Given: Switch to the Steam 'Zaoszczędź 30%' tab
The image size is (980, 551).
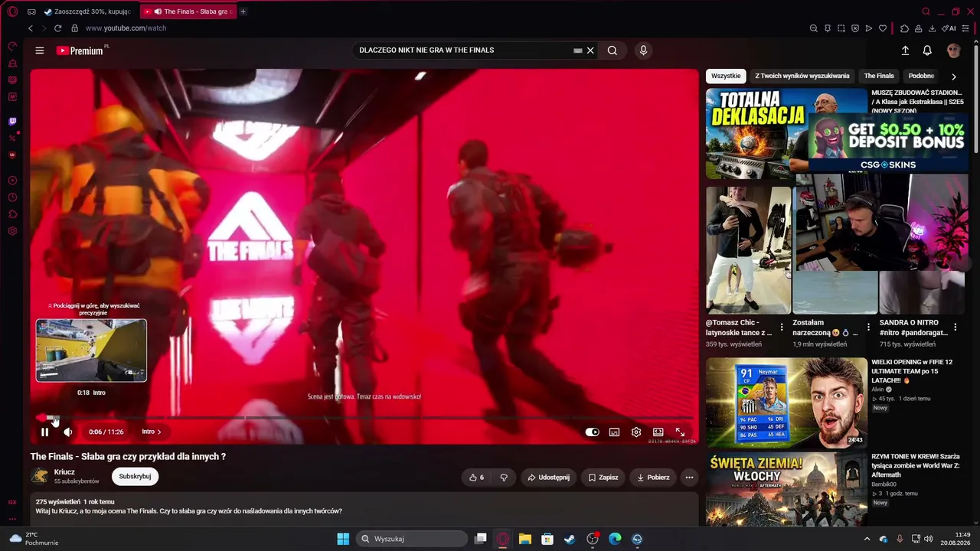Looking at the screenshot, I should point(87,11).
